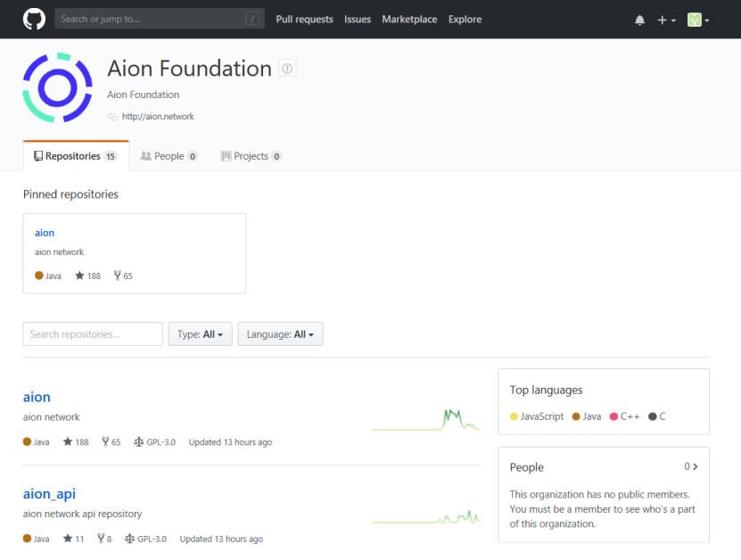Open the aion_api repository link

coord(49,493)
